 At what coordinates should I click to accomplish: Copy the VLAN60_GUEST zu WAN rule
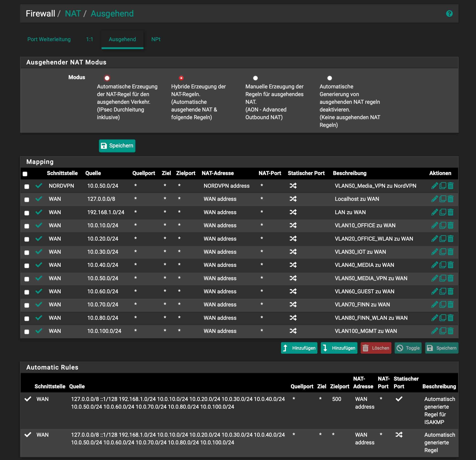click(443, 291)
